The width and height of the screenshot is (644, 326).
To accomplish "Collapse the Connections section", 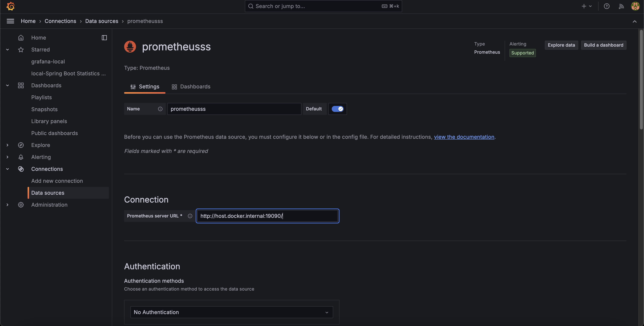I will coord(7,169).
